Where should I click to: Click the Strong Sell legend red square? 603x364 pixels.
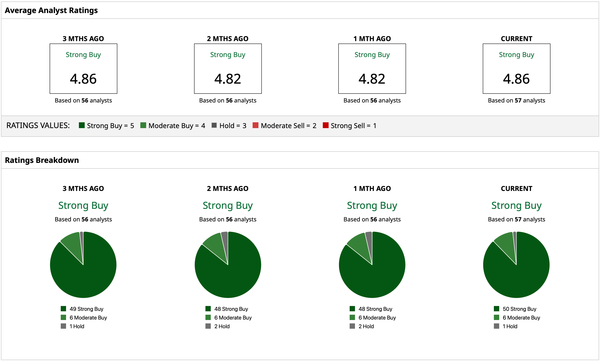[325, 125]
